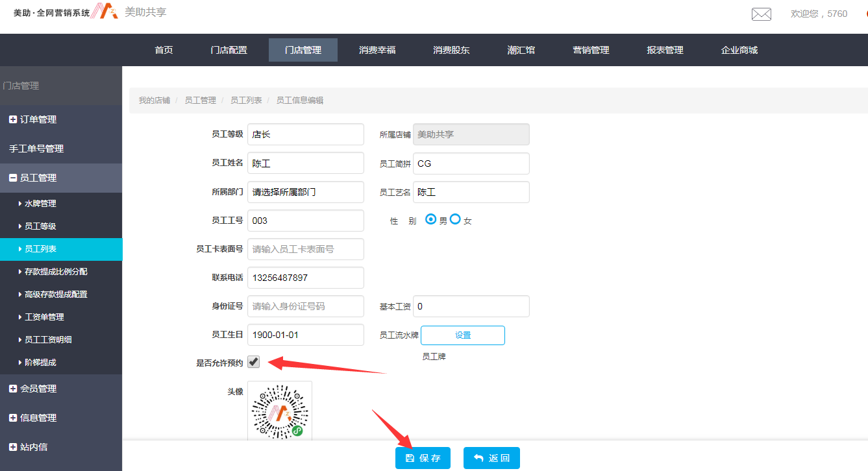Image resolution: width=868 pixels, height=471 pixels.
Task: Click the 基本工资 input field
Action: 471,306
